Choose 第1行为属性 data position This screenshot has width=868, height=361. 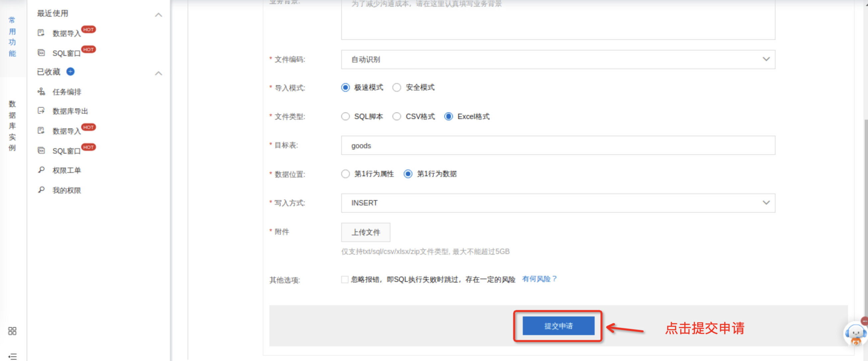click(x=346, y=174)
